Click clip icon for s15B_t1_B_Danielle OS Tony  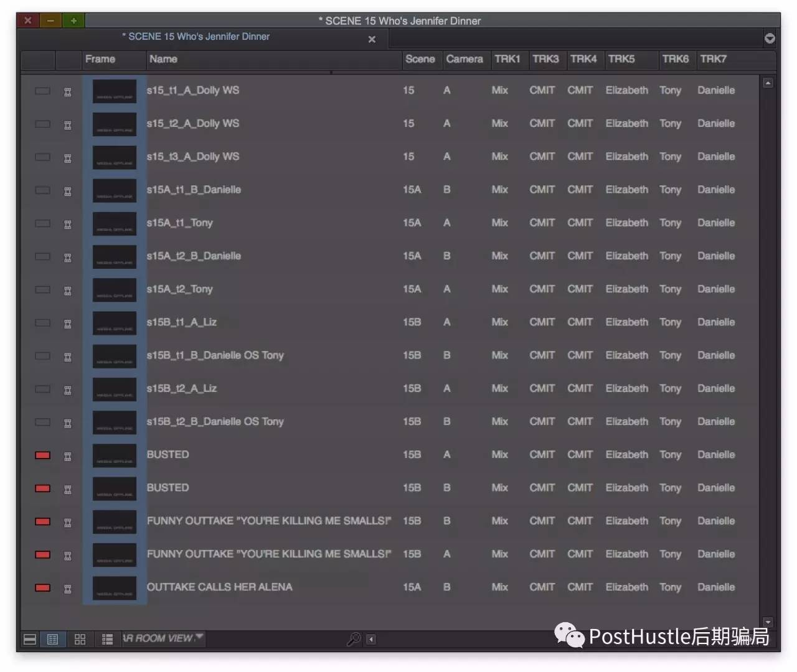coord(68,357)
